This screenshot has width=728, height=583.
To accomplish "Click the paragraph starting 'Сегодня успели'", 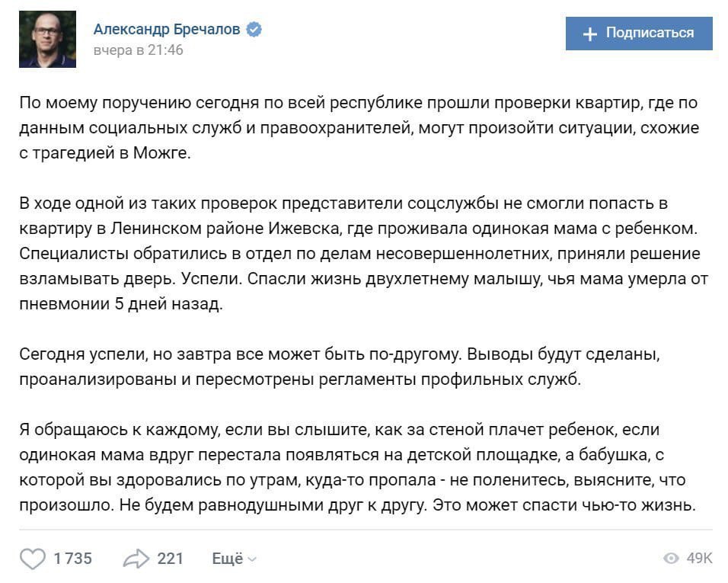I will pos(340,367).
